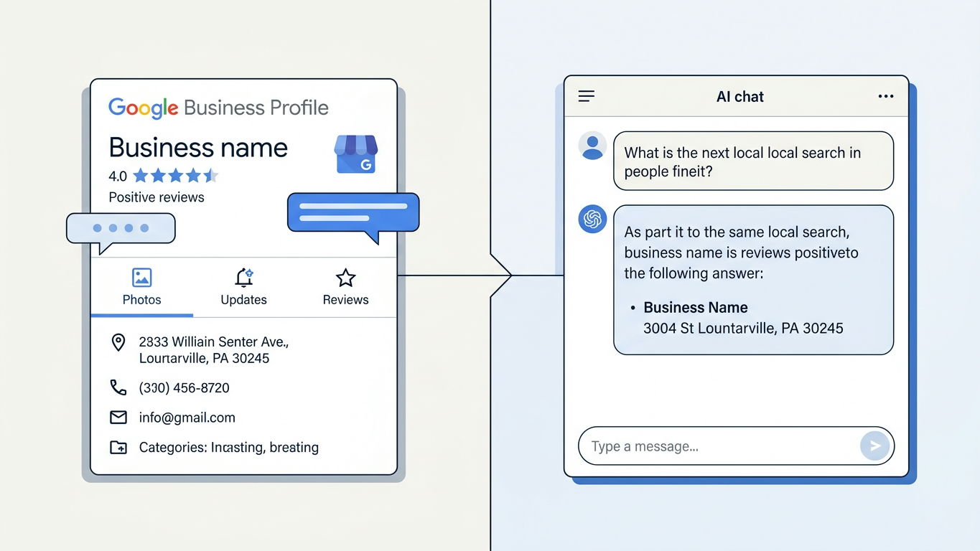Click the email envelope icon

click(x=118, y=418)
